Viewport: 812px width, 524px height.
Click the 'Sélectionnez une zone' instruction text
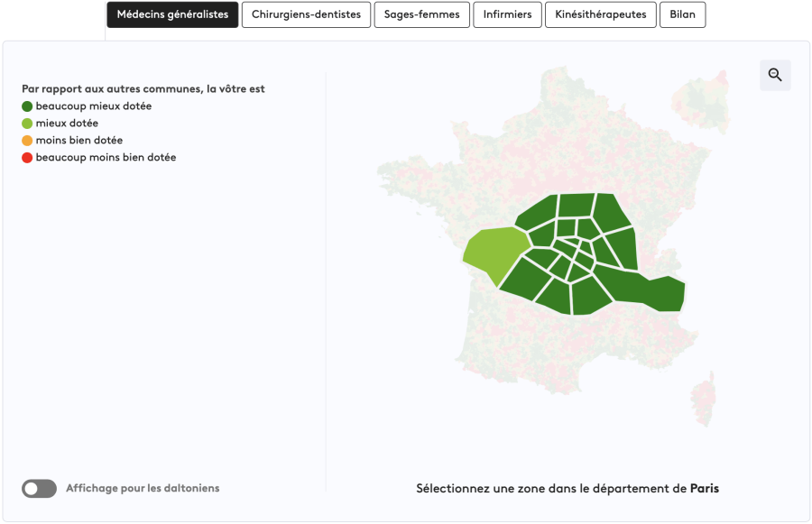tap(567, 488)
